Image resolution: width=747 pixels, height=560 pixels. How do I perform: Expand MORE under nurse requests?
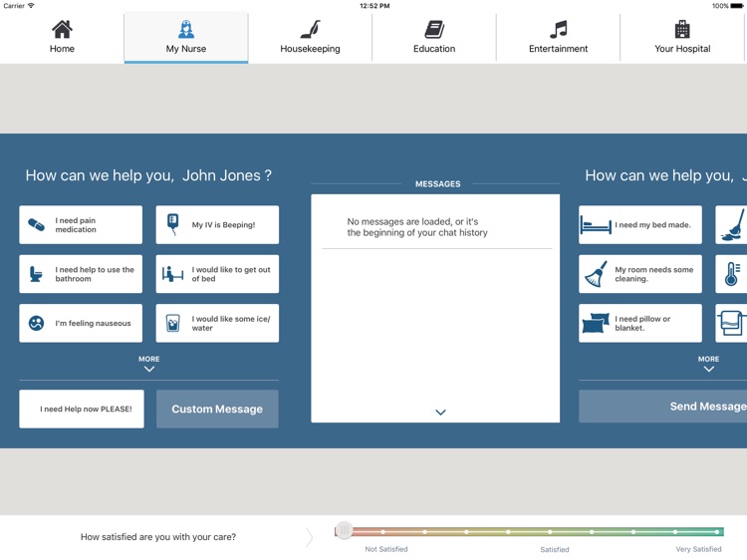click(149, 363)
